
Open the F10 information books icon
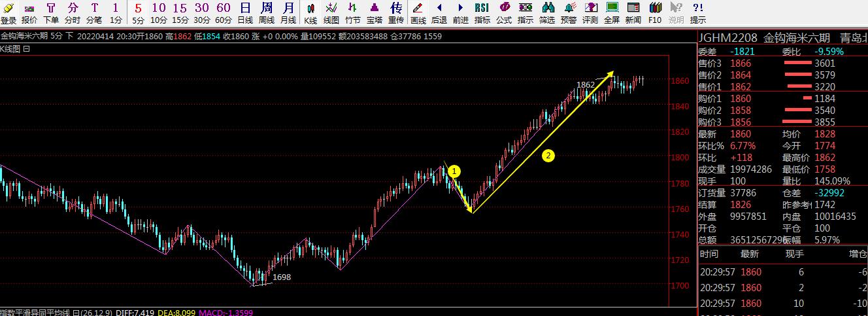click(655, 12)
